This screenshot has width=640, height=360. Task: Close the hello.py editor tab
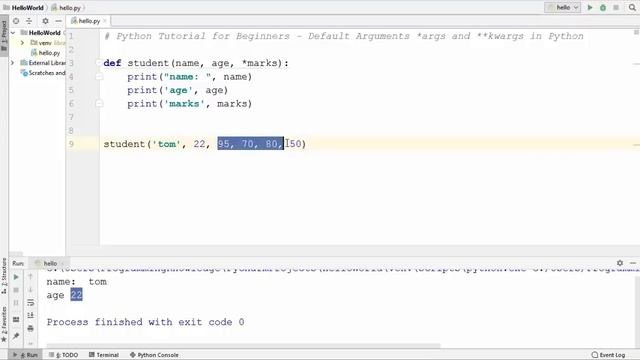105,21
